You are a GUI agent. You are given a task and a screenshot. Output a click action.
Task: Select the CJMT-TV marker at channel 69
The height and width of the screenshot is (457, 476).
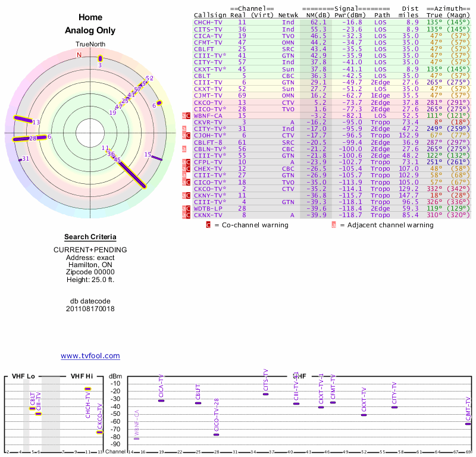pyautogui.click(x=468, y=424)
